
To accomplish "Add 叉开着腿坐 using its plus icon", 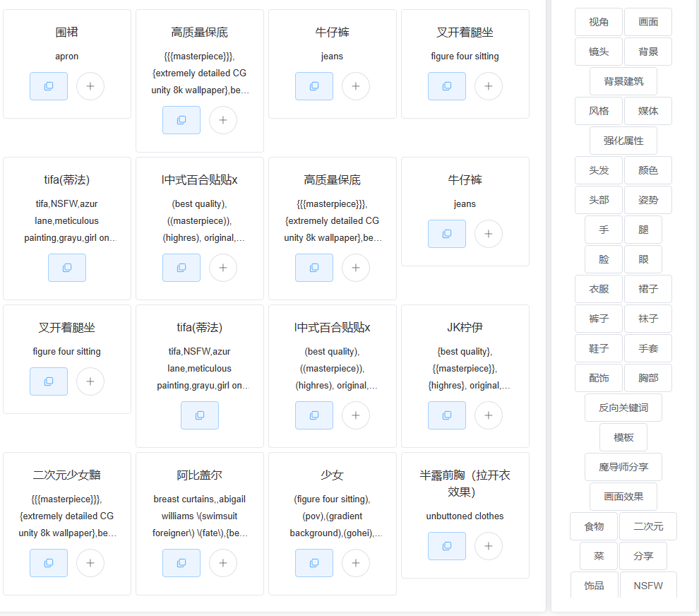I will (489, 85).
